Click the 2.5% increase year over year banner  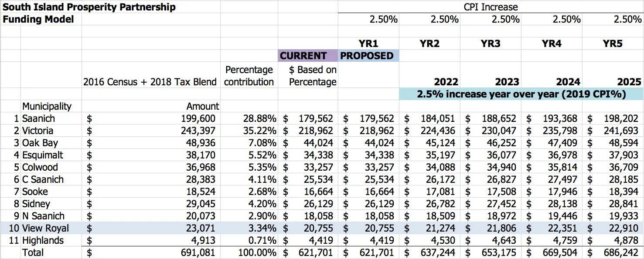(x=521, y=94)
